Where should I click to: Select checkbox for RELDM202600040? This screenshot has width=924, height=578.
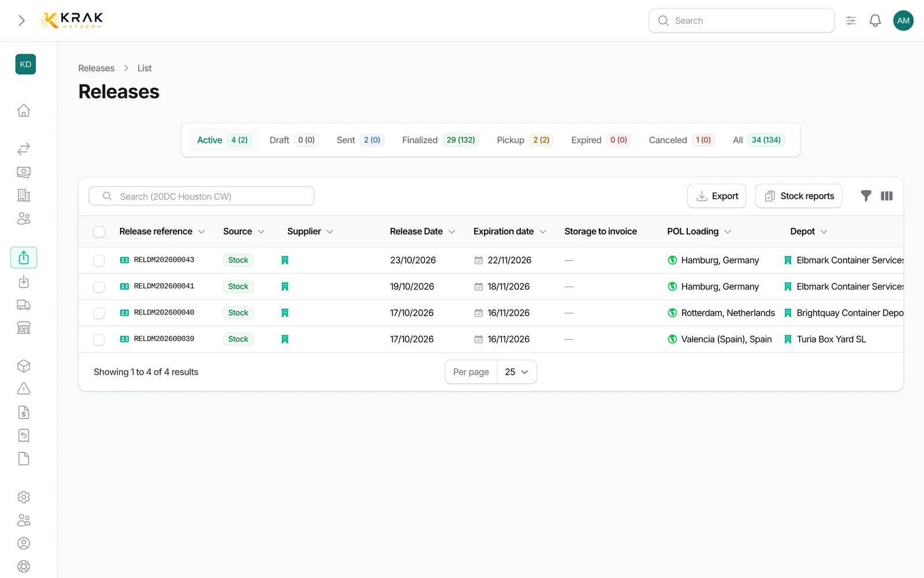[99, 313]
